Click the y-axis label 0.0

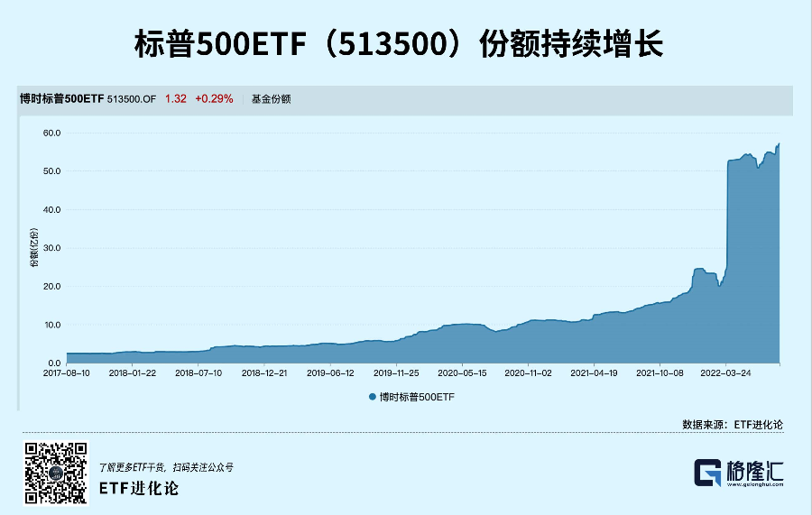(x=54, y=363)
